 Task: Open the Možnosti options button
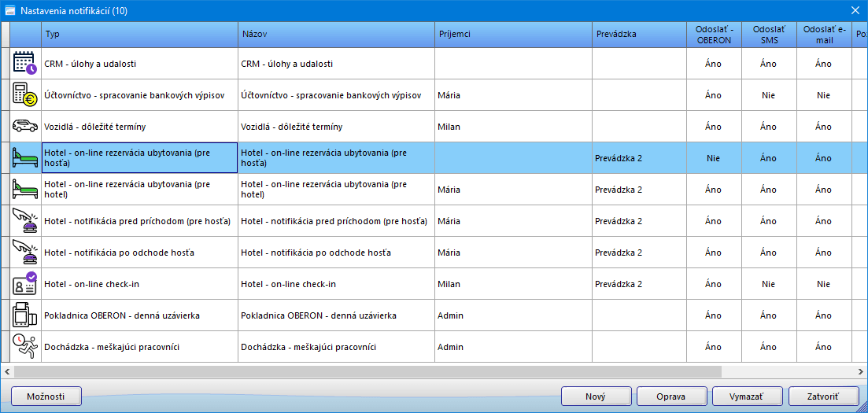(46, 396)
